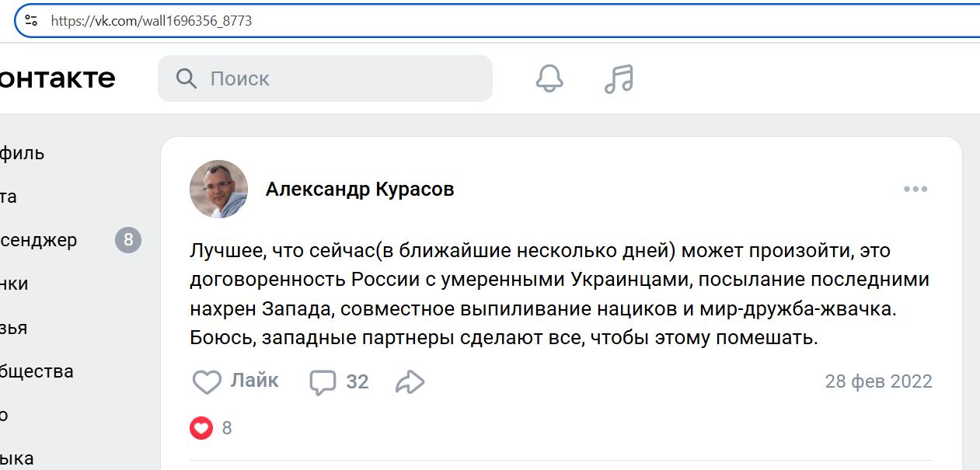Screen dimensions: 980x470
Task: Open the music note icon
Action: tap(619, 78)
